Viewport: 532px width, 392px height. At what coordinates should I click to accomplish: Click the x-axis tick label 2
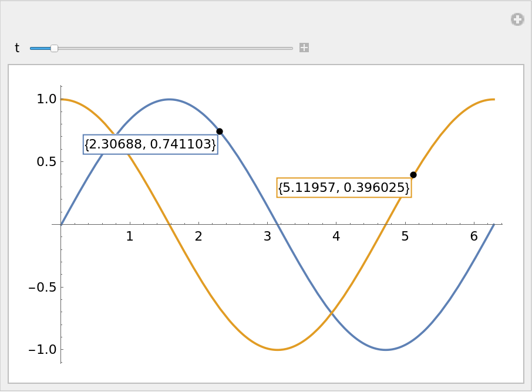tap(198, 236)
